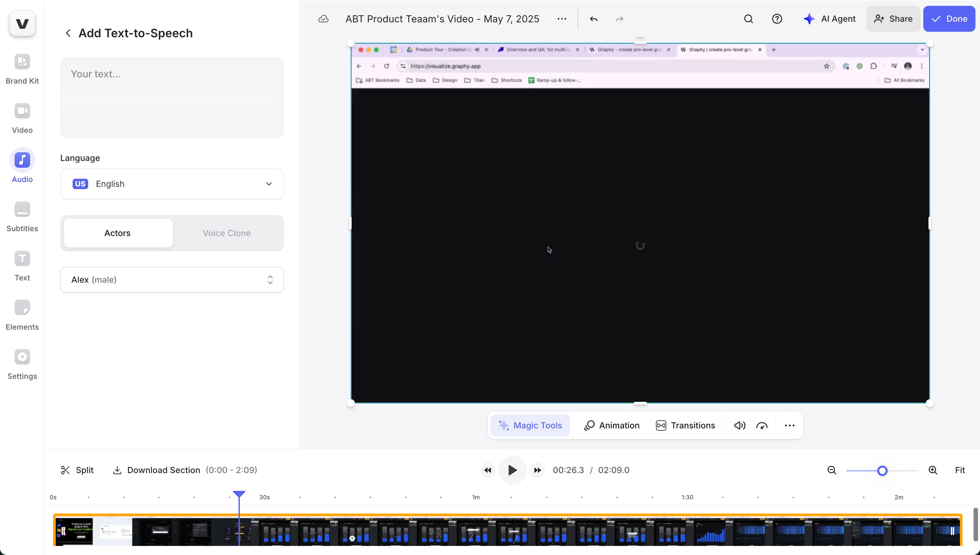Play the video preview

click(x=512, y=470)
